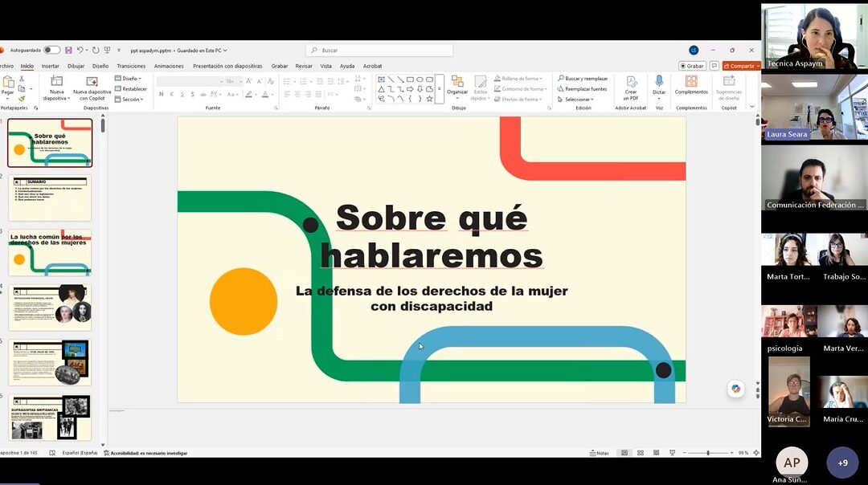The width and height of the screenshot is (868, 485).
Task: Select the oval shape in gallery
Action: point(420,79)
